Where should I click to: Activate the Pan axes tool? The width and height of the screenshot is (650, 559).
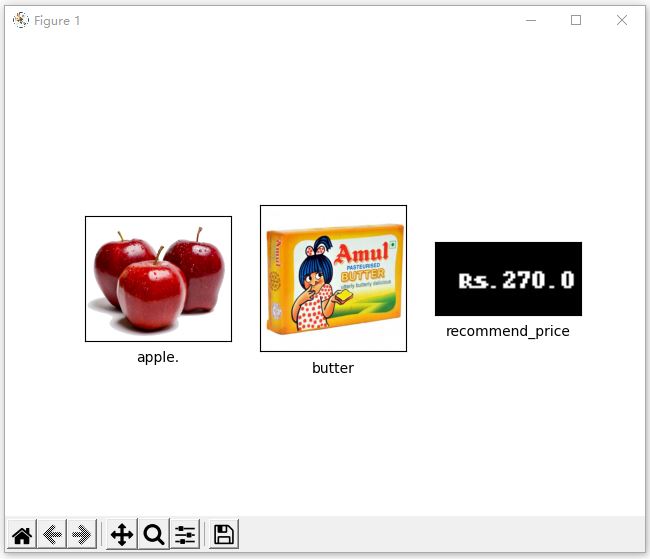(122, 534)
